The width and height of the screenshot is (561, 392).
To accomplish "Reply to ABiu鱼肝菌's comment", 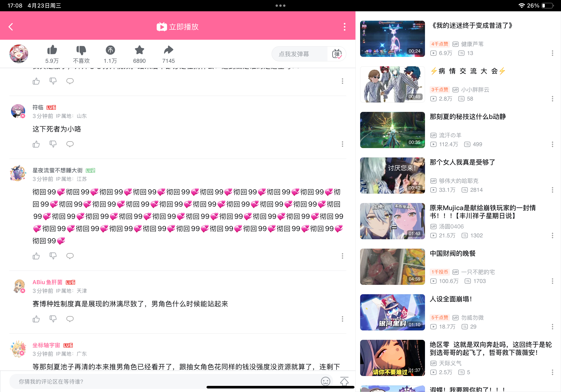I will [x=70, y=319].
